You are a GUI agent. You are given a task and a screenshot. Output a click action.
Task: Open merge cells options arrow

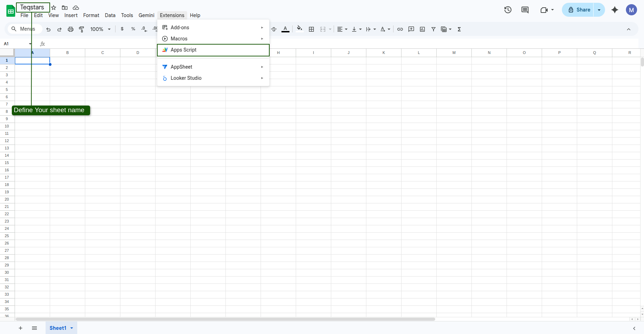coord(330,29)
